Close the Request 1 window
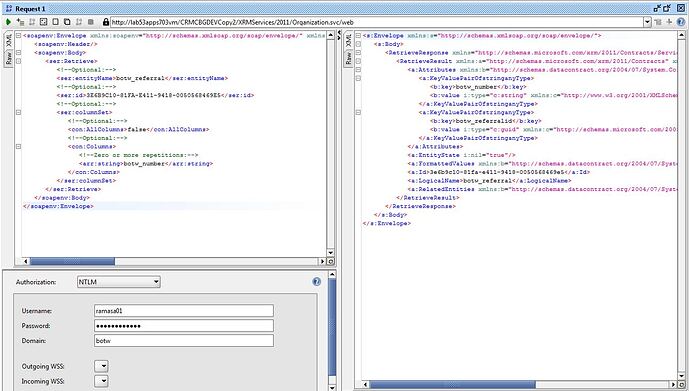The height and width of the screenshot is (391, 689). pyautogui.click(x=680, y=8)
